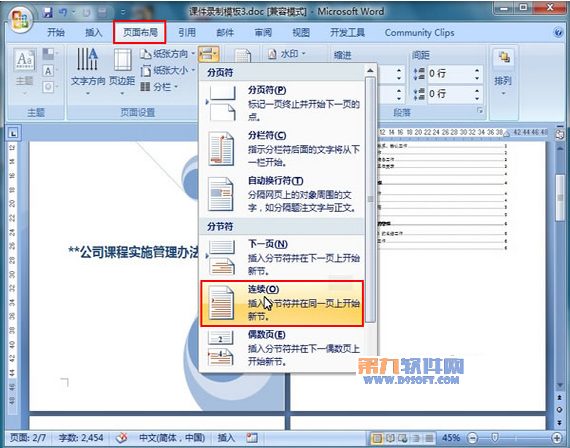Click word count '字数: 2,454'
Image resolution: width=570 pixels, height=448 pixels.
pyautogui.click(x=81, y=437)
